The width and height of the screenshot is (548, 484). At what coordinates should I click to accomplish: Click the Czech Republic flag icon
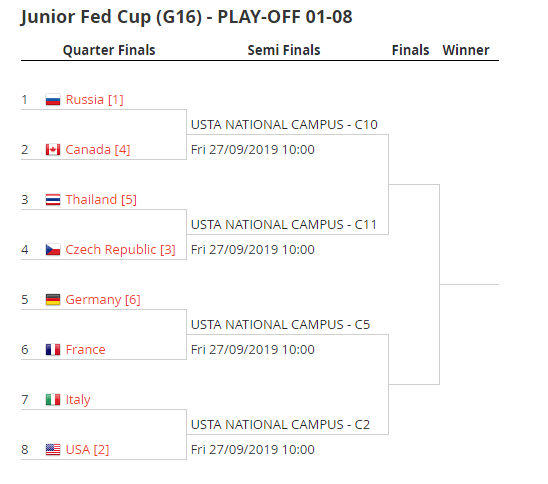point(53,250)
